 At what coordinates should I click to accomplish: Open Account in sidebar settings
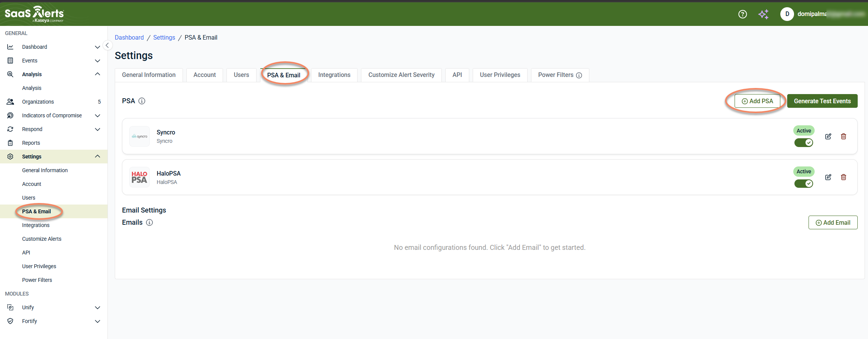point(32,184)
